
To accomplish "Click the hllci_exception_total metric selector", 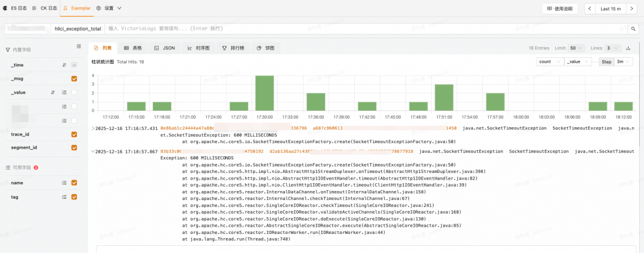I will (x=78, y=29).
